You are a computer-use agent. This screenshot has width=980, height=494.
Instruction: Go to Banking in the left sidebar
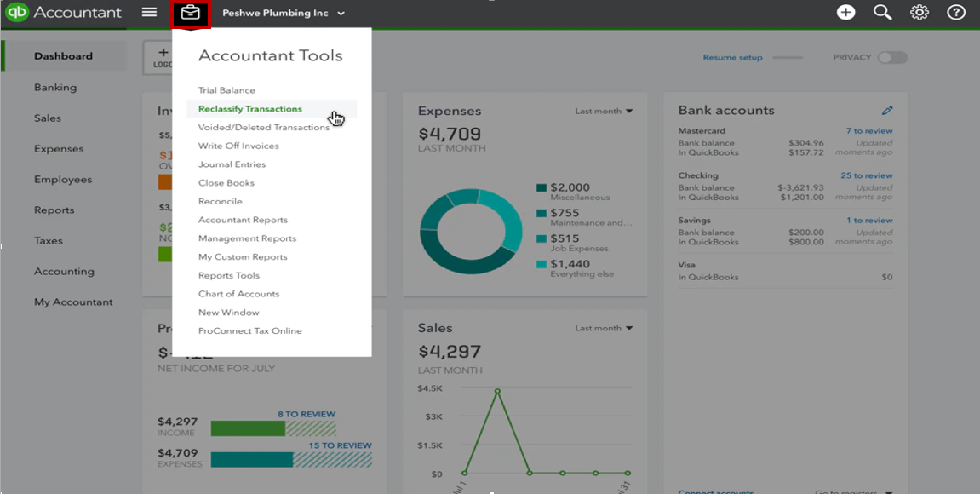[55, 88]
